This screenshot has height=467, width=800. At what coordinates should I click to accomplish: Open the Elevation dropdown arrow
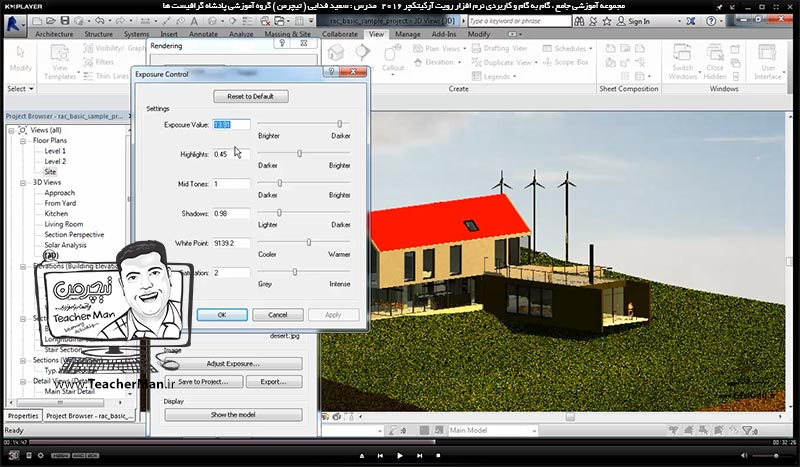460,62
